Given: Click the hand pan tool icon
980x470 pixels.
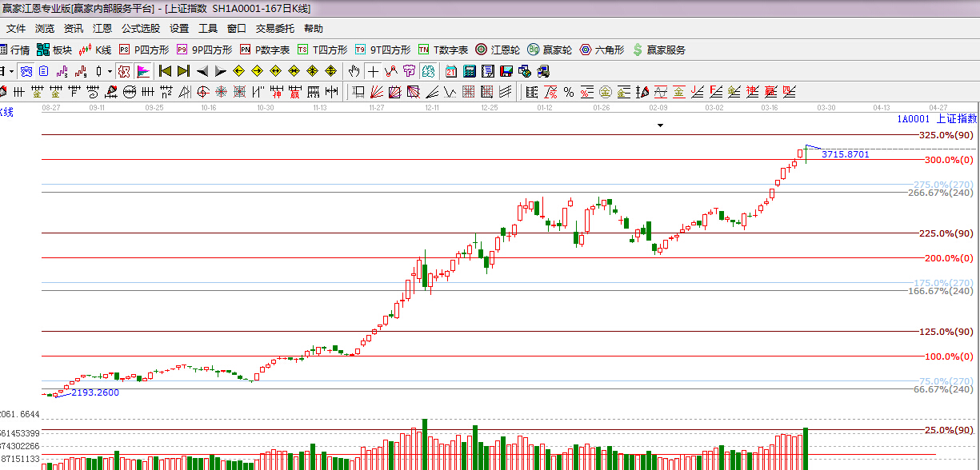Looking at the screenshot, I should [354, 71].
